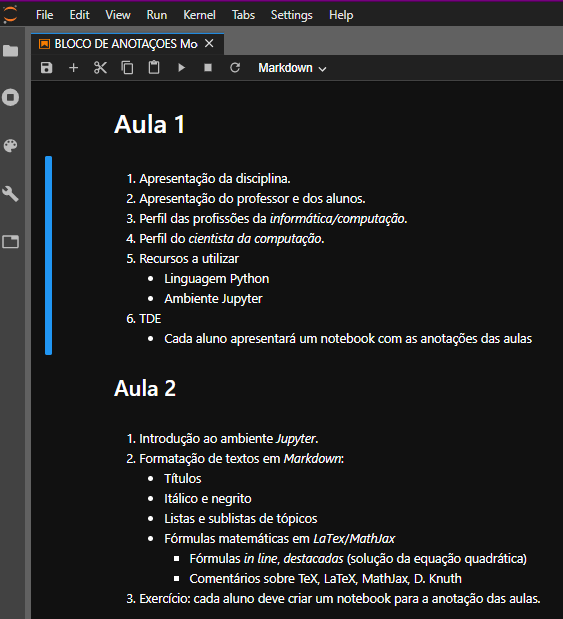This screenshot has height=619, width=563.
Task: Copy the selected cell via the toolbar icon
Action: (127, 68)
